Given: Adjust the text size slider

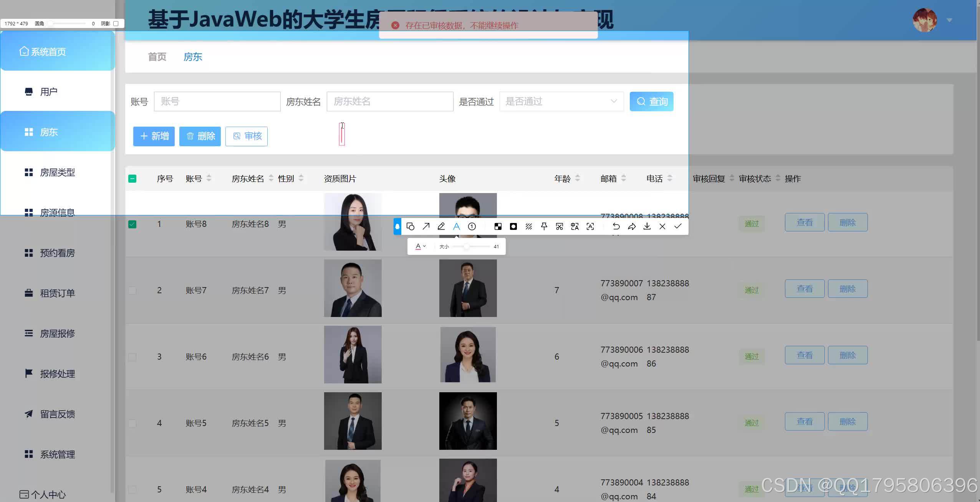Looking at the screenshot, I should point(466,246).
